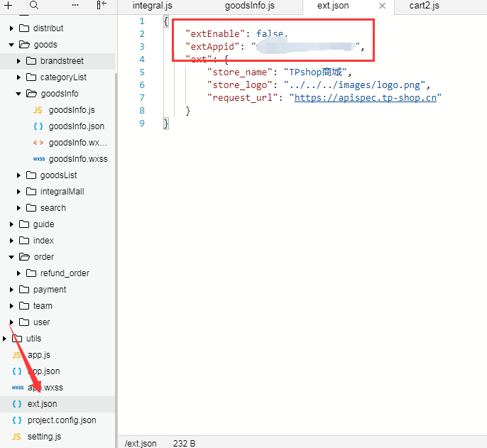Click line number 5 in the gutter

142,72
